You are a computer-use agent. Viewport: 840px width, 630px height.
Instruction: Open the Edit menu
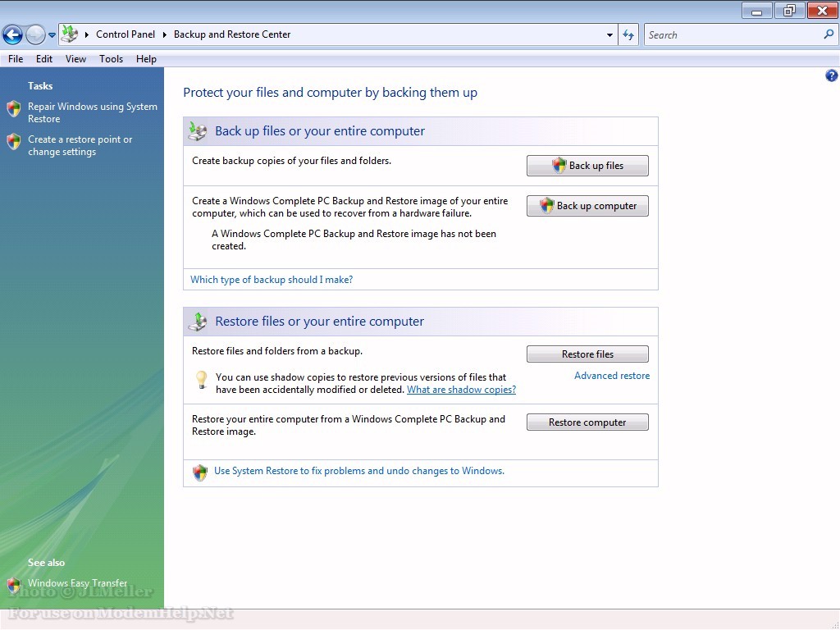[44, 59]
